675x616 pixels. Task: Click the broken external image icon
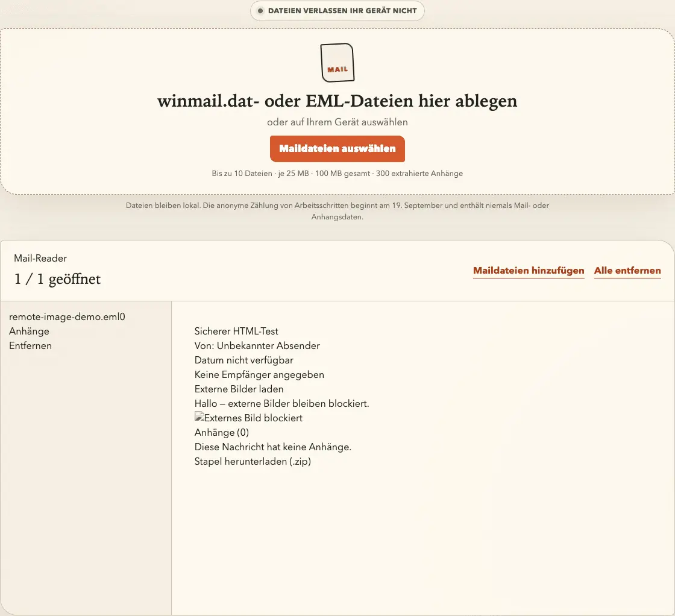(199, 416)
